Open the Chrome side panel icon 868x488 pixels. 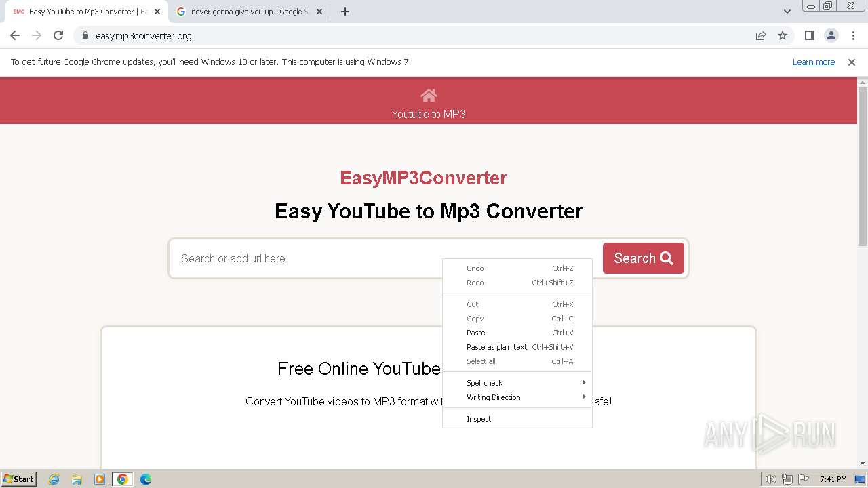tap(809, 35)
